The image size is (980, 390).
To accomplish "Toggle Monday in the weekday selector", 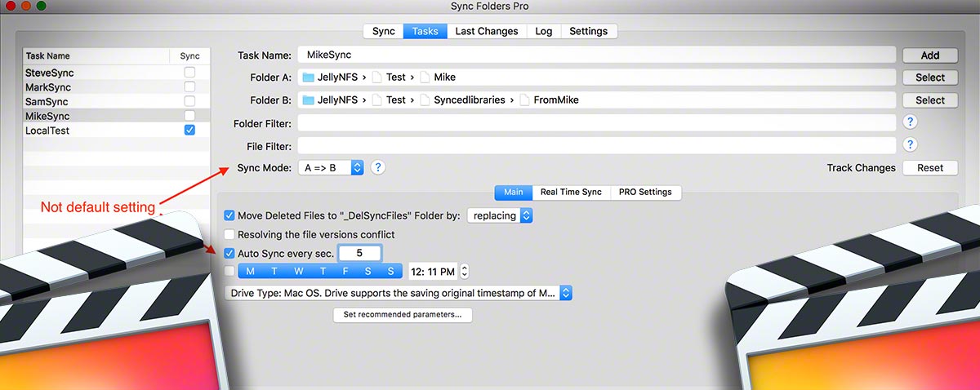I will coord(250,272).
